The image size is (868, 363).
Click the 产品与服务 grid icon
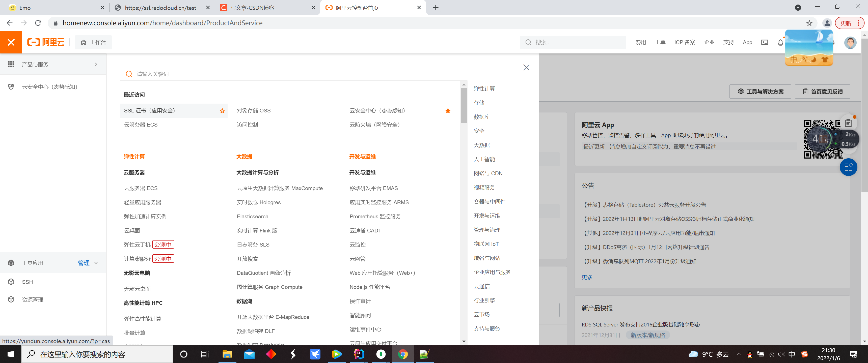[11, 64]
